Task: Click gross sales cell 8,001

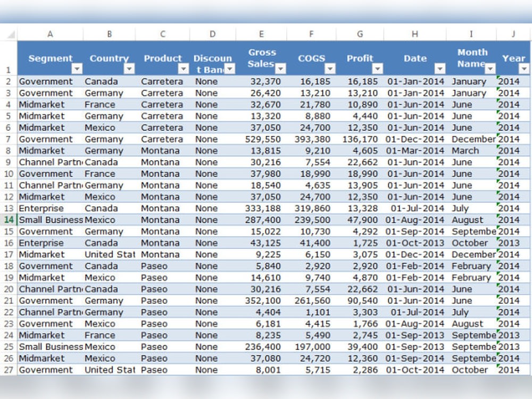Action: tap(261, 370)
